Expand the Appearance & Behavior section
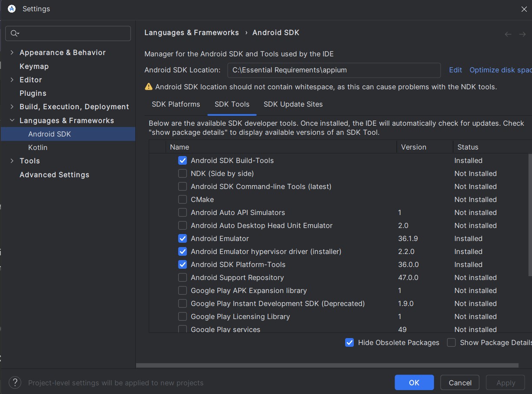This screenshot has width=532, height=394. [x=12, y=52]
